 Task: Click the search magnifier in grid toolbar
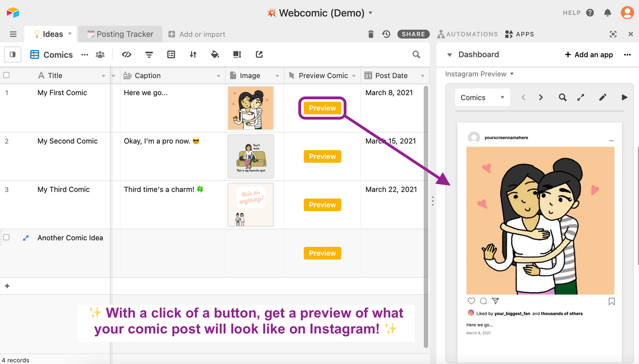[416, 54]
